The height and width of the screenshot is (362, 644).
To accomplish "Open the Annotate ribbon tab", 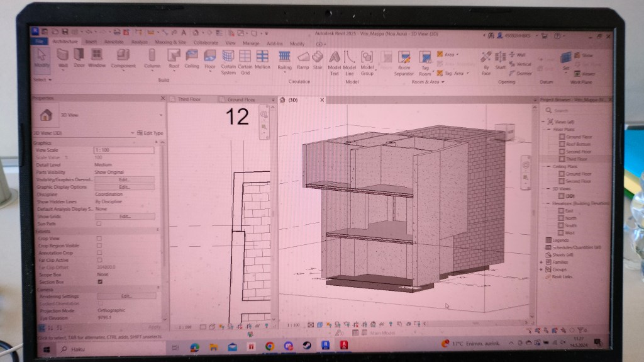I will pos(114,42).
